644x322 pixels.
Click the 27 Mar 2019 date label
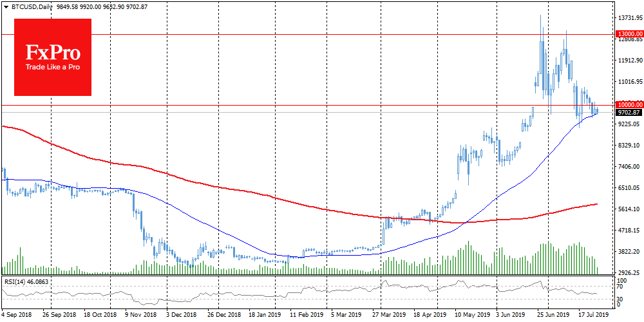tap(388, 316)
